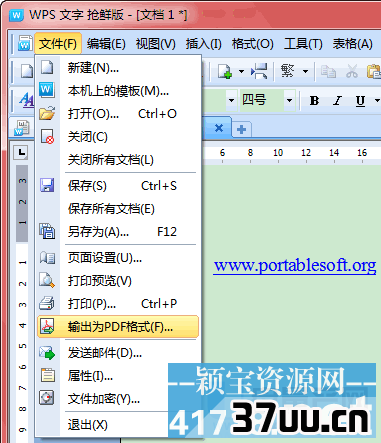The width and height of the screenshot is (381, 443).
Task: Choose 新建(N)... from File menu
Action: (118, 68)
